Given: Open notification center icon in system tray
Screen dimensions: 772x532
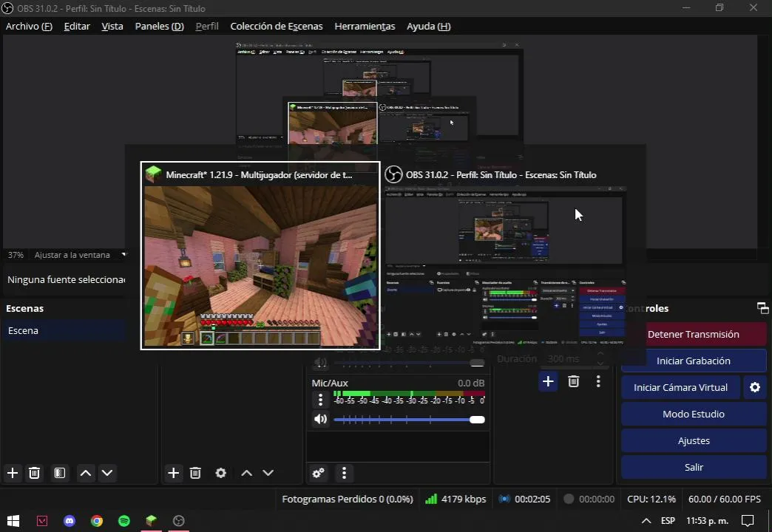Looking at the screenshot, I should pyautogui.click(x=748, y=521).
